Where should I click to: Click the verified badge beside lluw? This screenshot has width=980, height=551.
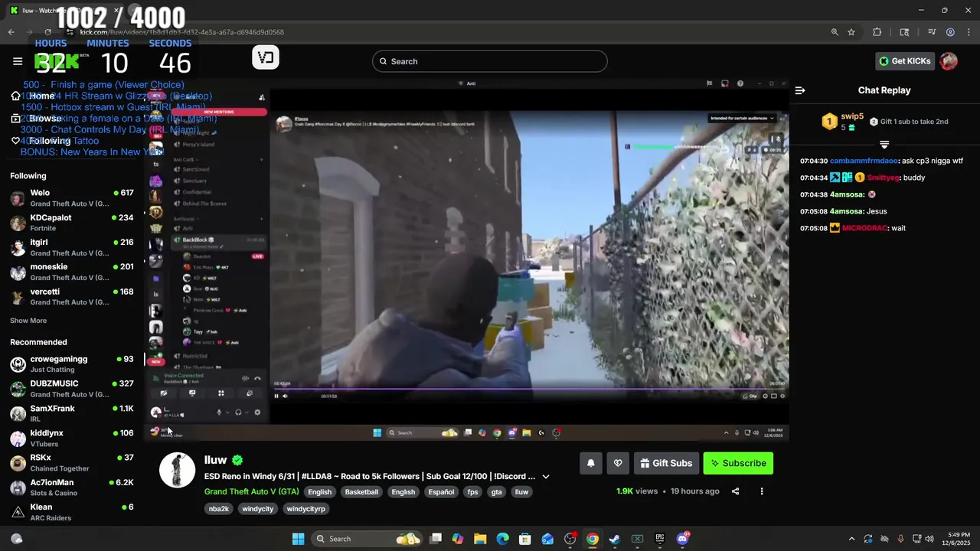(237, 460)
